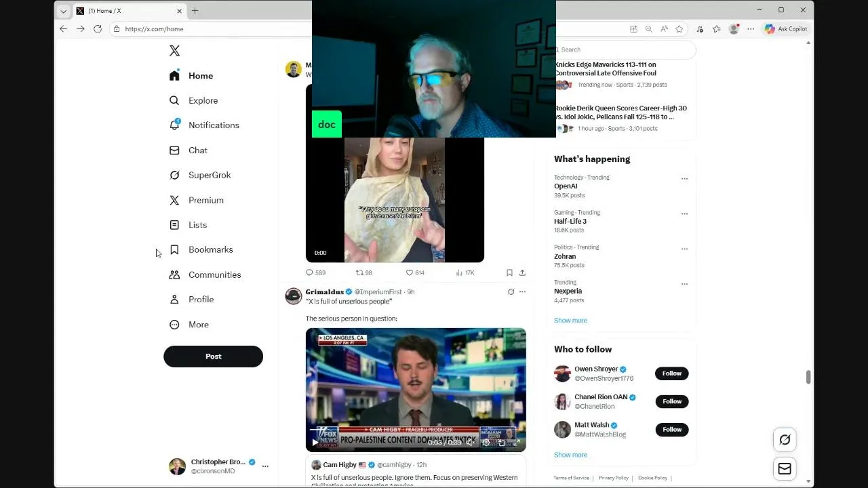Refresh the browser page

(x=98, y=29)
